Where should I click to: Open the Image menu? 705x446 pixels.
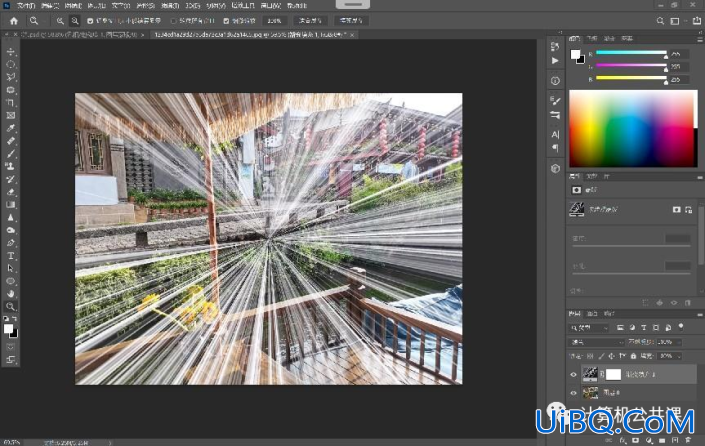(73, 5)
